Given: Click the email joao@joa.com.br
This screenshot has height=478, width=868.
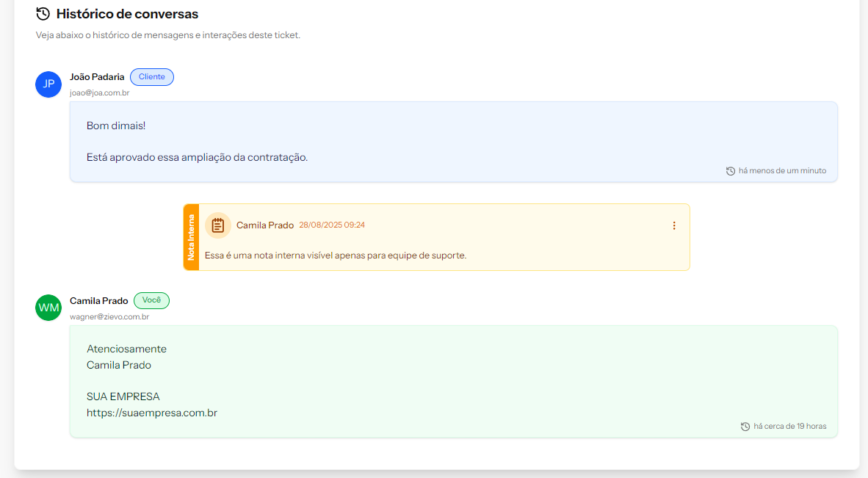Looking at the screenshot, I should pyautogui.click(x=99, y=93).
